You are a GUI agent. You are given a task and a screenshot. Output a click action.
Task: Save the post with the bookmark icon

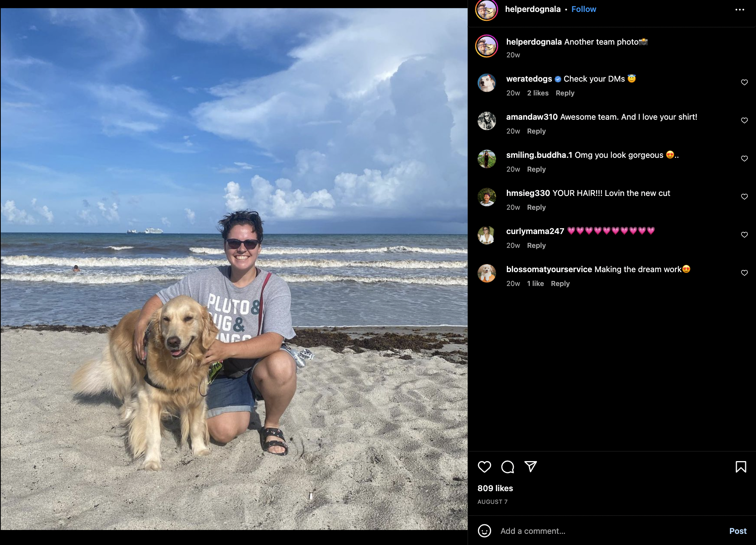(741, 467)
